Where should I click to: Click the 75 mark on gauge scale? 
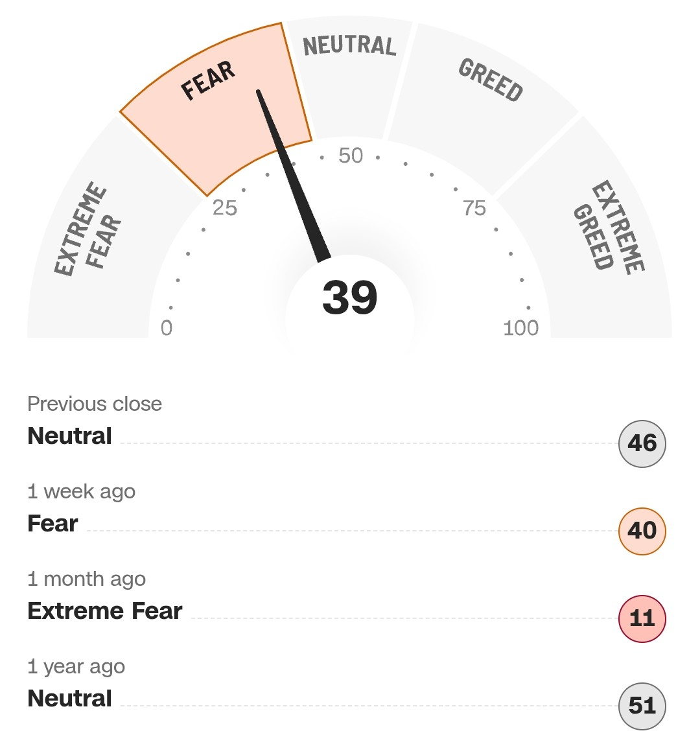(x=474, y=208)
